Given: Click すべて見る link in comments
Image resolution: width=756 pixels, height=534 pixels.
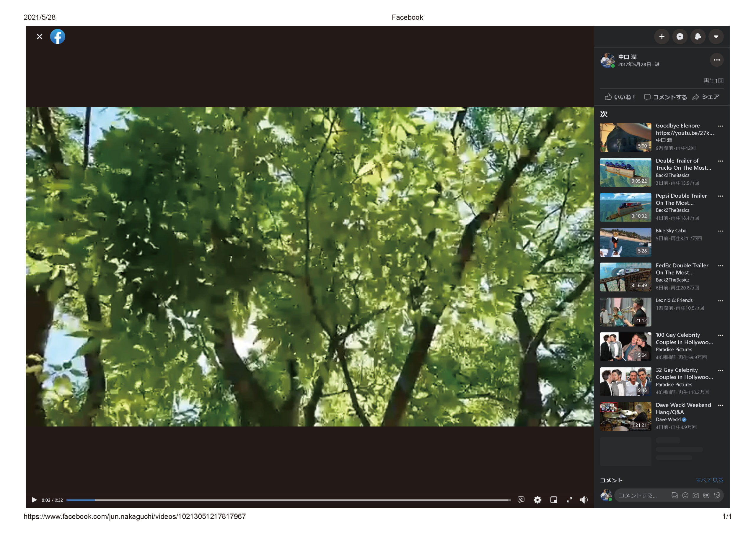Looking at the screenshot, I should click(709, 480).
